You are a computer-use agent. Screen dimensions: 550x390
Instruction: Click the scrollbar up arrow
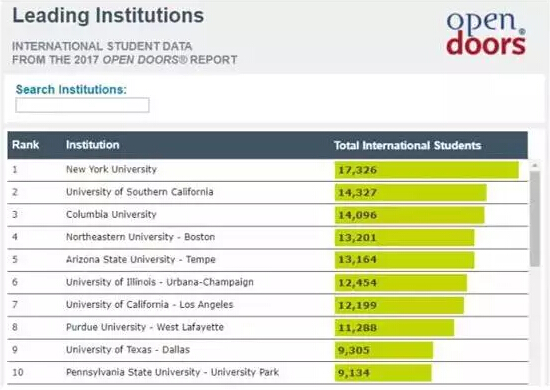(x=535, y=165)
